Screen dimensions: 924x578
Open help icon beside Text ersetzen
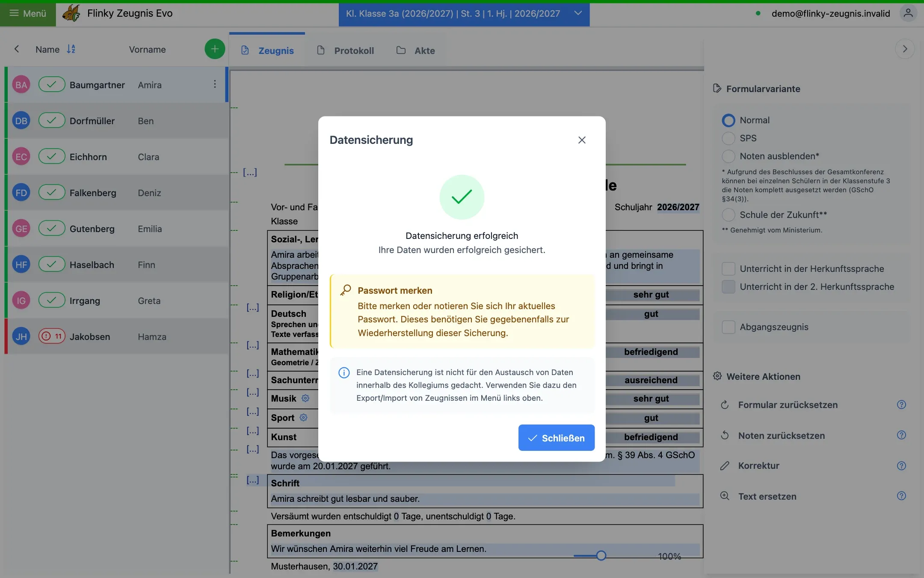point(901,496)
